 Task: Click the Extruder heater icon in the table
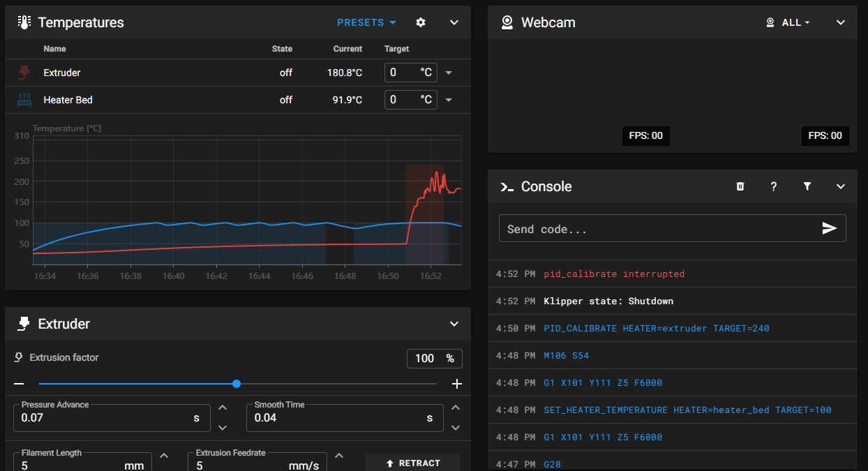tap(24, 73)
